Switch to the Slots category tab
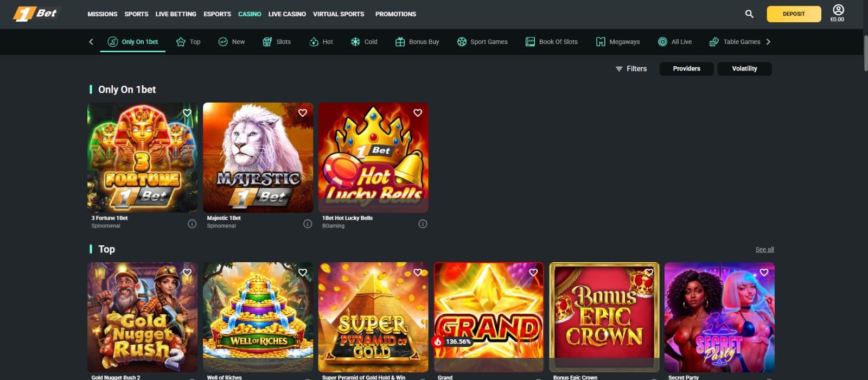This screenshot has height=380, width=868. coord(277,42)
